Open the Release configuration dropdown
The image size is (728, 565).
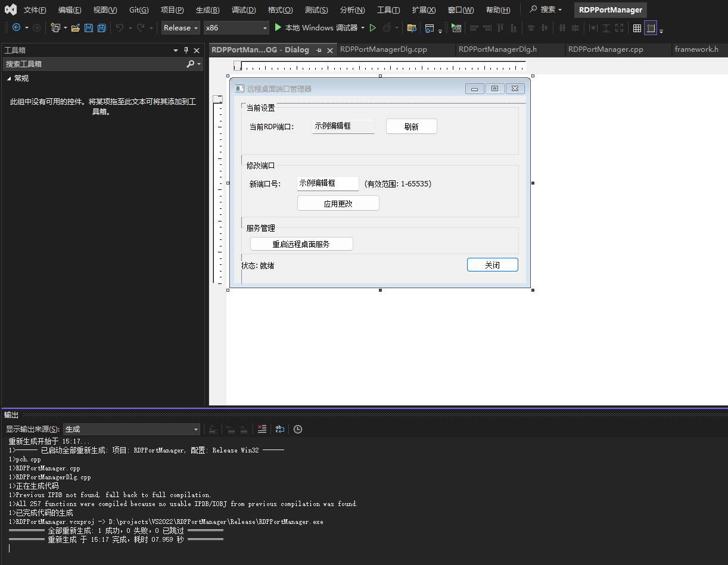[x=181, y=27]
